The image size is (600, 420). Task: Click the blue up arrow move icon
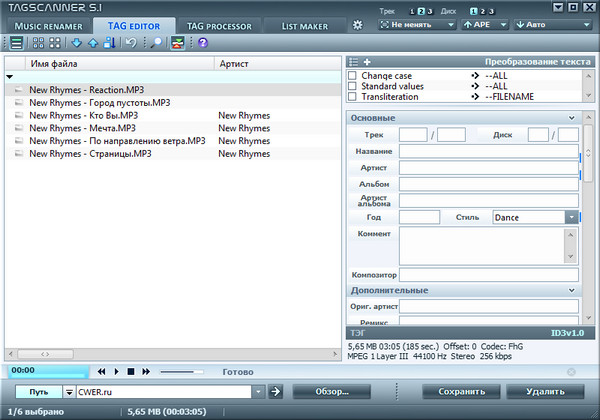94,43
